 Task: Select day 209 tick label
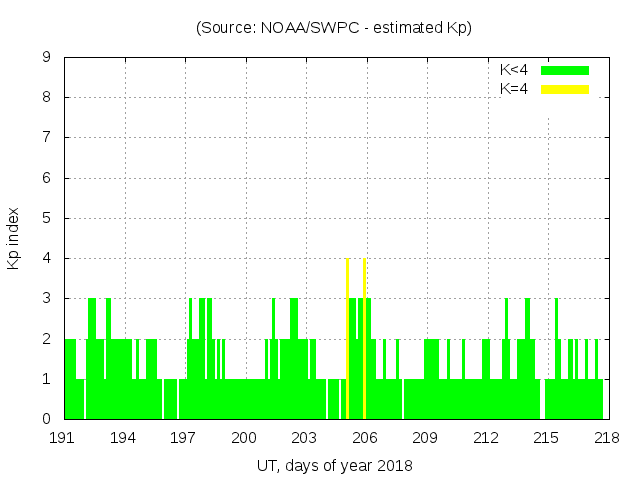click(426, 438)
